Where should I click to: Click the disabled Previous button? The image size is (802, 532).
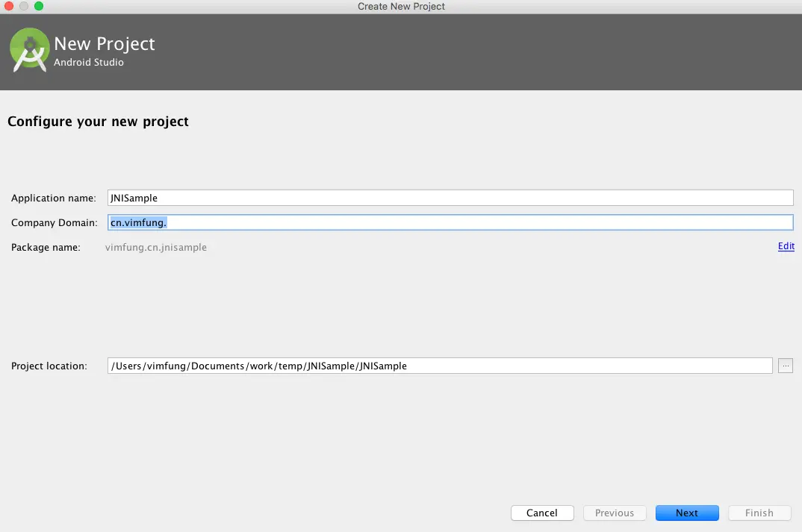[615, 513]
